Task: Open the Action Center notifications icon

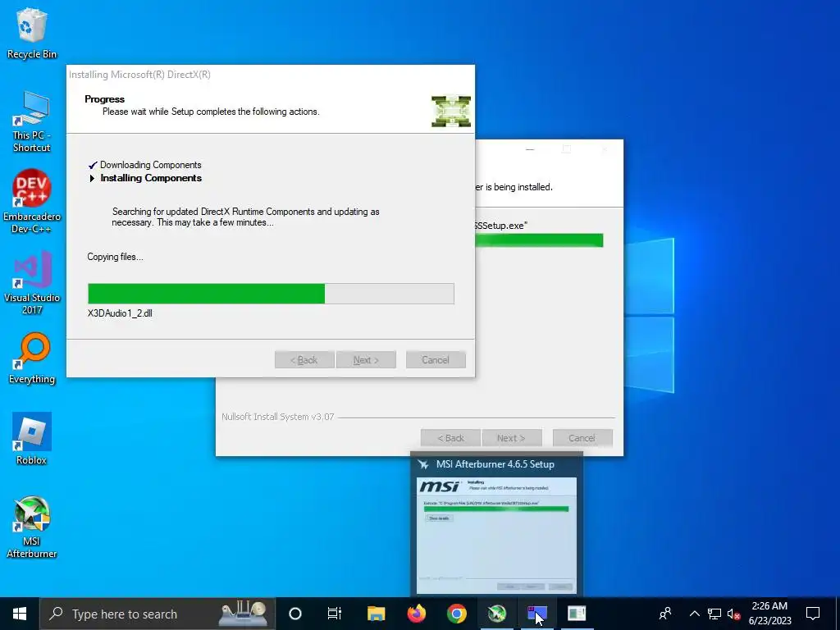Action: pos(813,614)
